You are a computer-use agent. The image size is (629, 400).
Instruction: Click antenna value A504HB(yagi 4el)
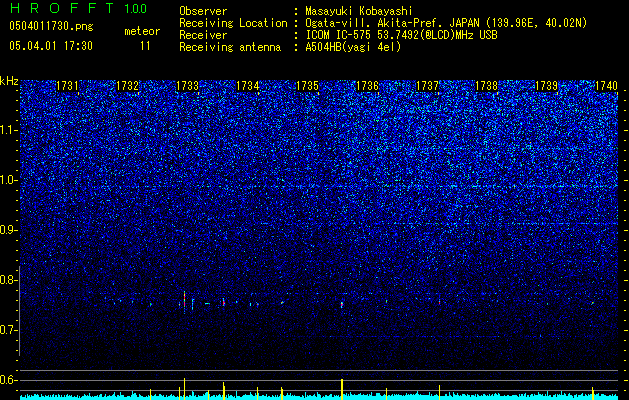(x=353, y=47)
